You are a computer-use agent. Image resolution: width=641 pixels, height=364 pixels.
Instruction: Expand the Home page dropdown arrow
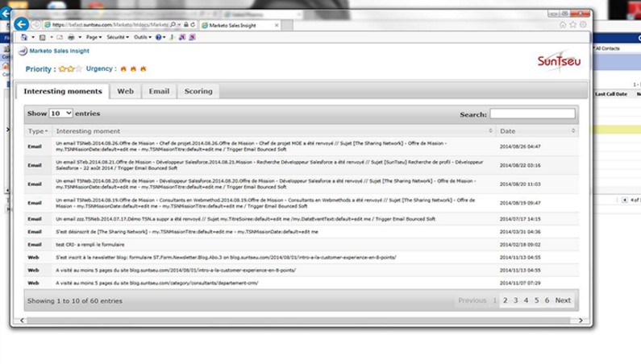click(33, 37)
